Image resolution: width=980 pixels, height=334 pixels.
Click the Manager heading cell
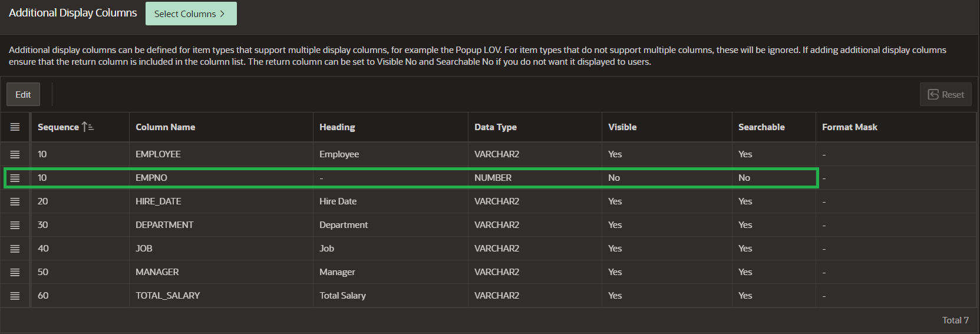click(x=391, y=272)
